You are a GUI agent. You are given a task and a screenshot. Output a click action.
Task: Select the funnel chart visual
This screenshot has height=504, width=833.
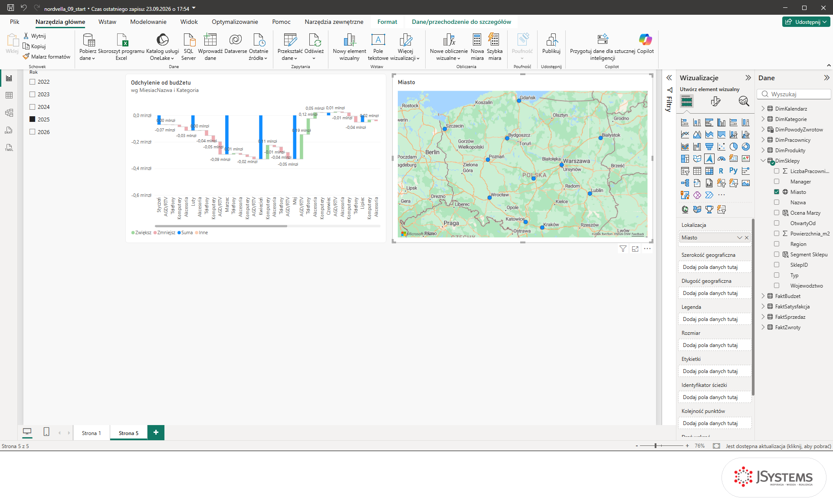click(709, 147)
